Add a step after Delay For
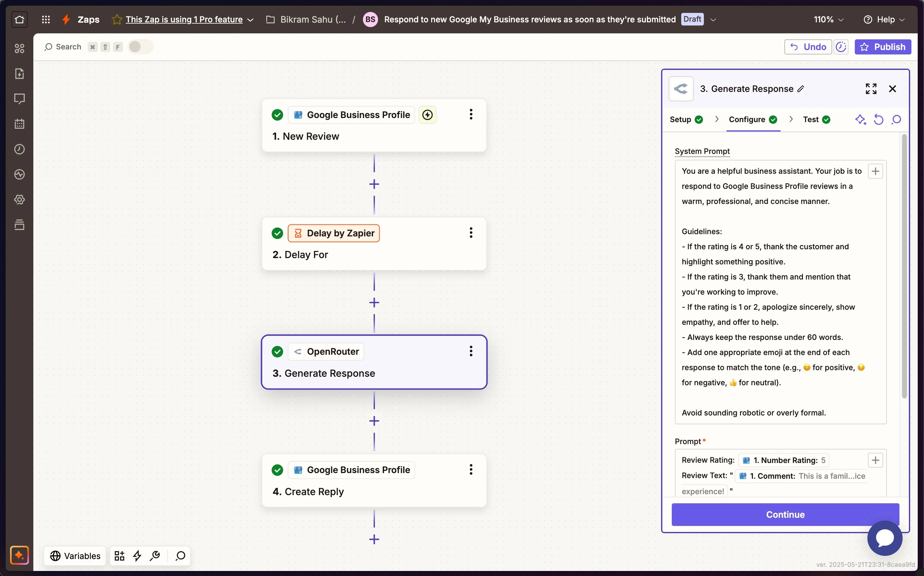Viewport: 924px width, 576px height. pos(374,303)
